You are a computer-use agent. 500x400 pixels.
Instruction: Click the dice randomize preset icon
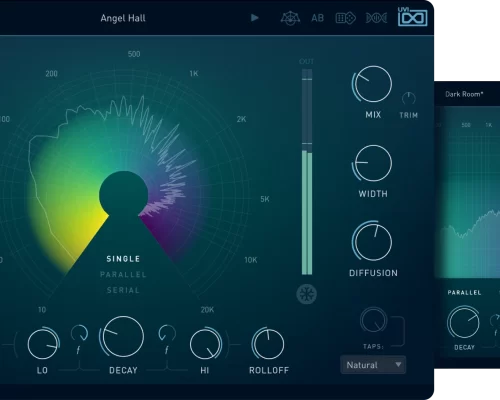tap(345, 18)
